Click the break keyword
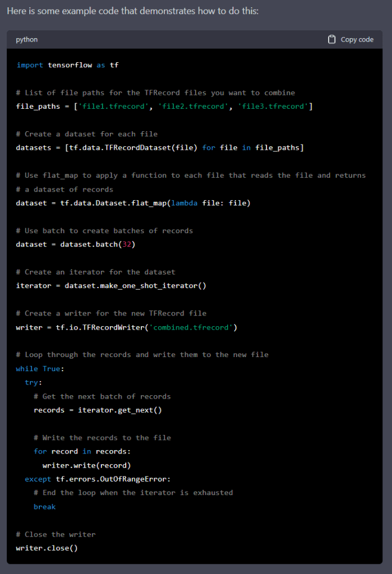 coord(45,507)
